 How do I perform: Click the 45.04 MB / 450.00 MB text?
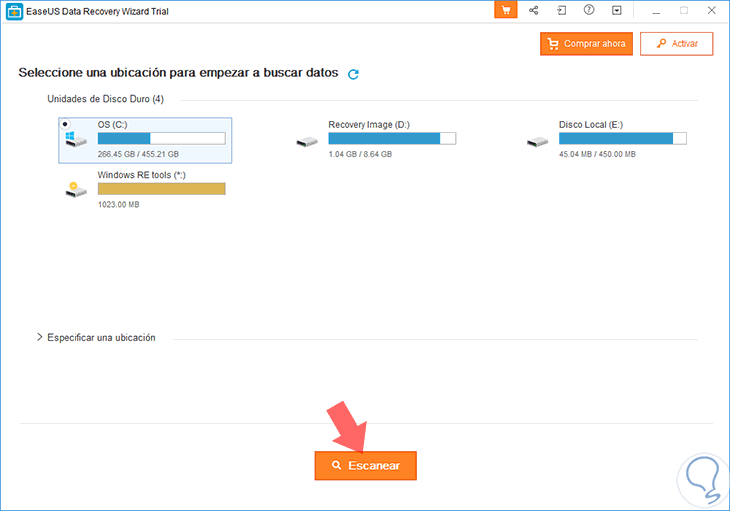tap(597, 154)
